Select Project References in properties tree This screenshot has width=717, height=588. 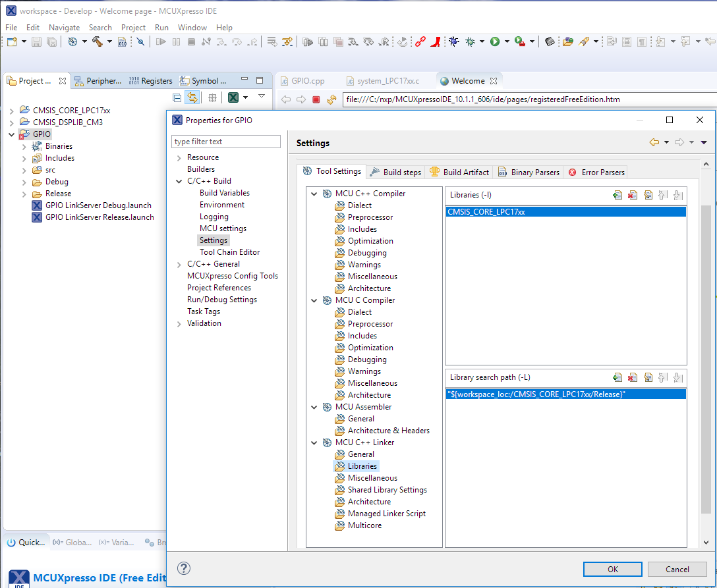coord(219,288)
